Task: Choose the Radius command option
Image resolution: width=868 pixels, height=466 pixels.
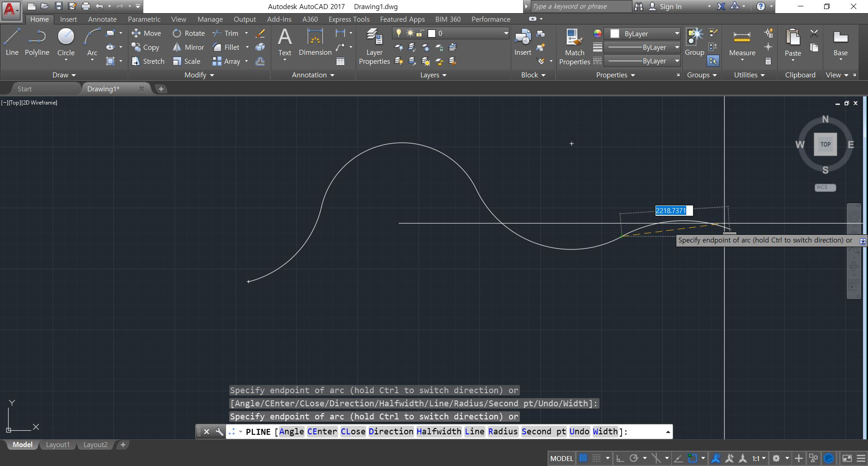Action: (503, 432)
